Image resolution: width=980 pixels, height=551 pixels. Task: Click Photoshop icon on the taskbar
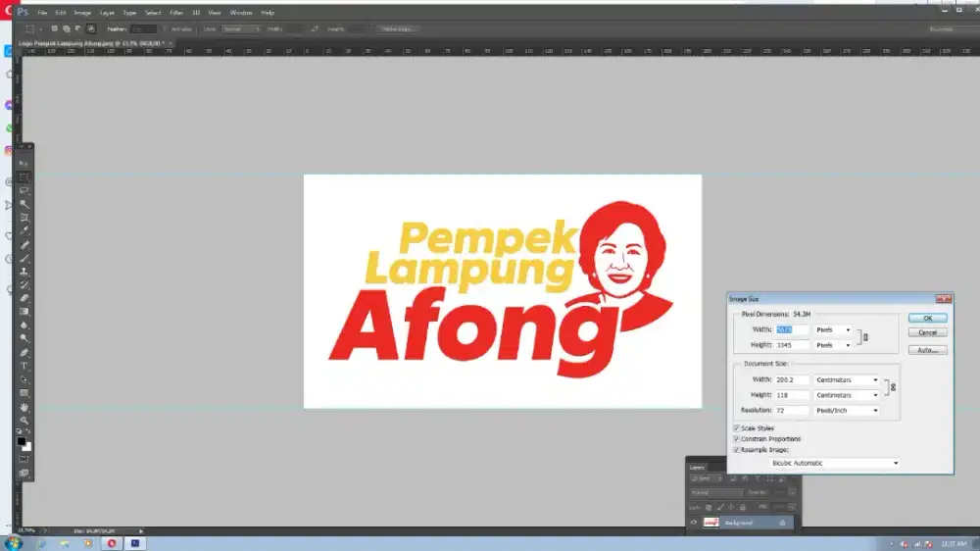coord(135,543)
